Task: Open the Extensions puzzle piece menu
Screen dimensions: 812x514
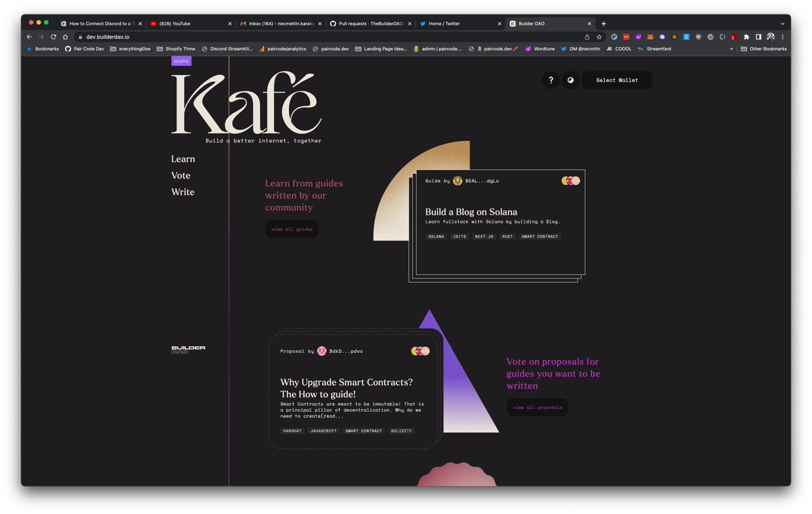Action: (x=746, y=37)
